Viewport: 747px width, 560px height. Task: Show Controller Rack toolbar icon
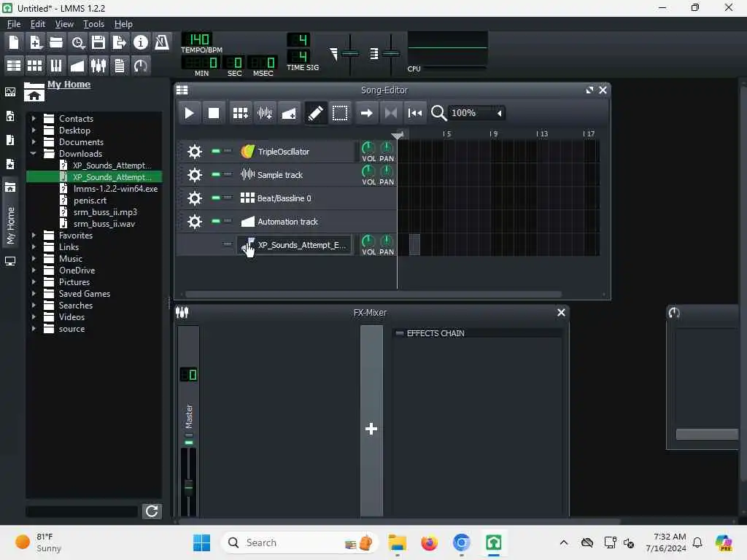coord(141,65)
